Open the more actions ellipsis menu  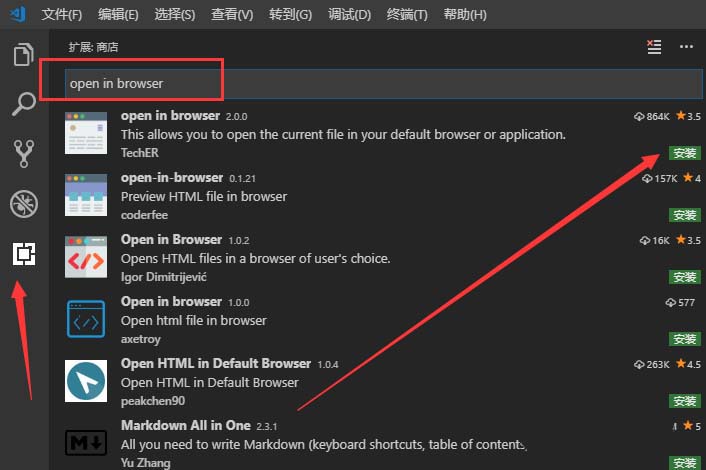(686, 47)
